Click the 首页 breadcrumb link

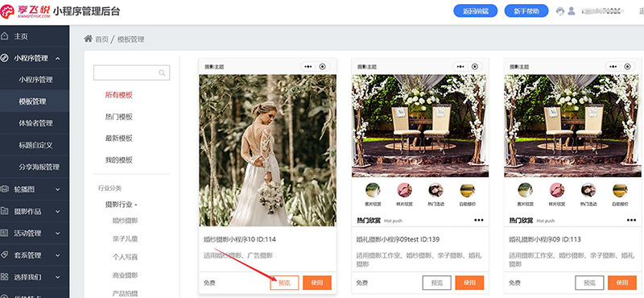click(101, 39)
